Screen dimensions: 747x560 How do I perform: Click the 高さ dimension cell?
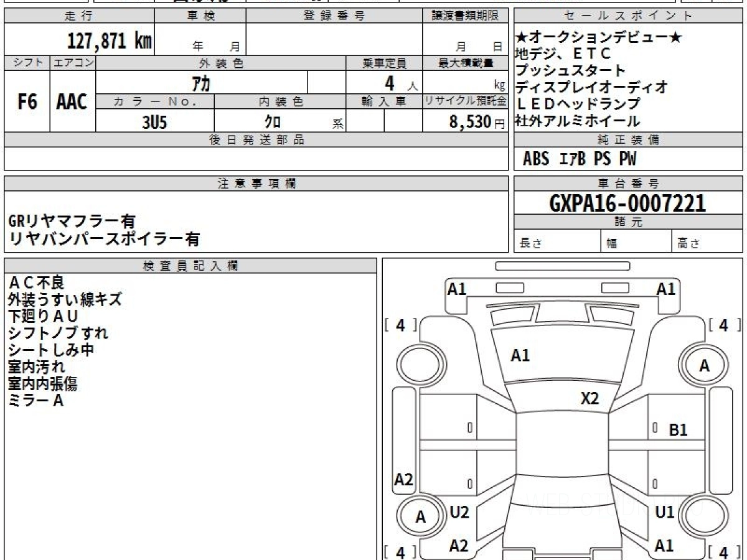click(707, 241)
